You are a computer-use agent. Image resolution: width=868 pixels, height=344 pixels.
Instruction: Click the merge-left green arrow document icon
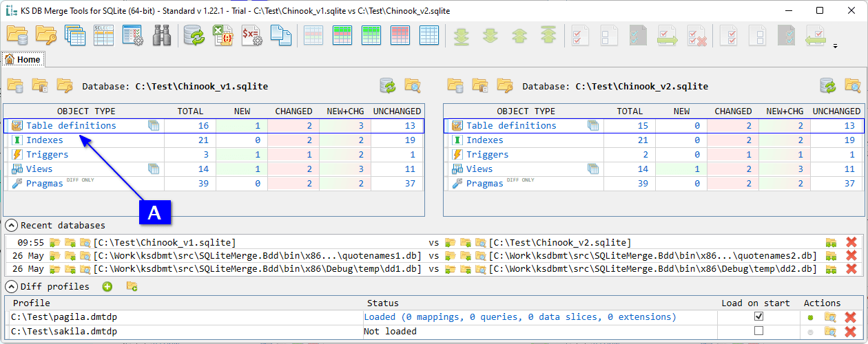point(816,35)
